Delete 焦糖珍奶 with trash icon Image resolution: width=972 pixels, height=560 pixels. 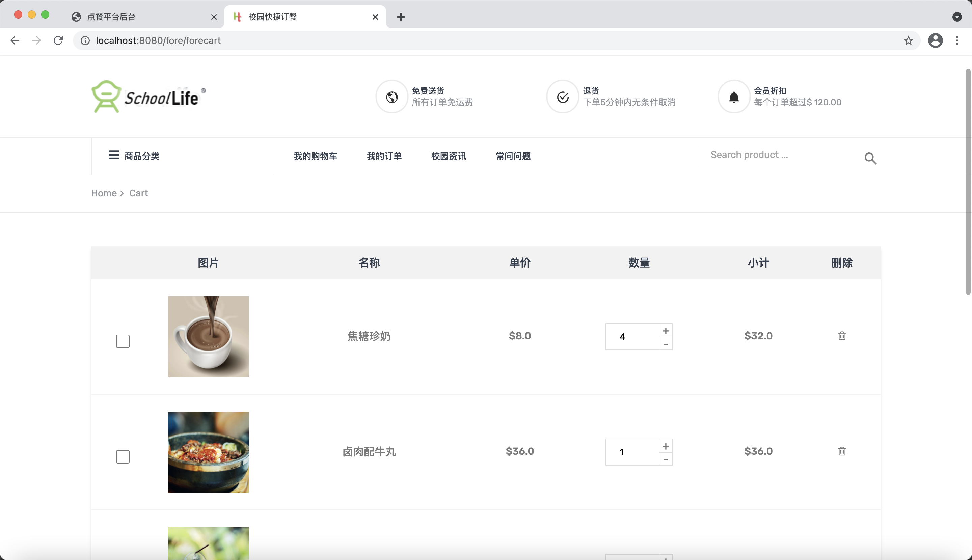[841, 336]
